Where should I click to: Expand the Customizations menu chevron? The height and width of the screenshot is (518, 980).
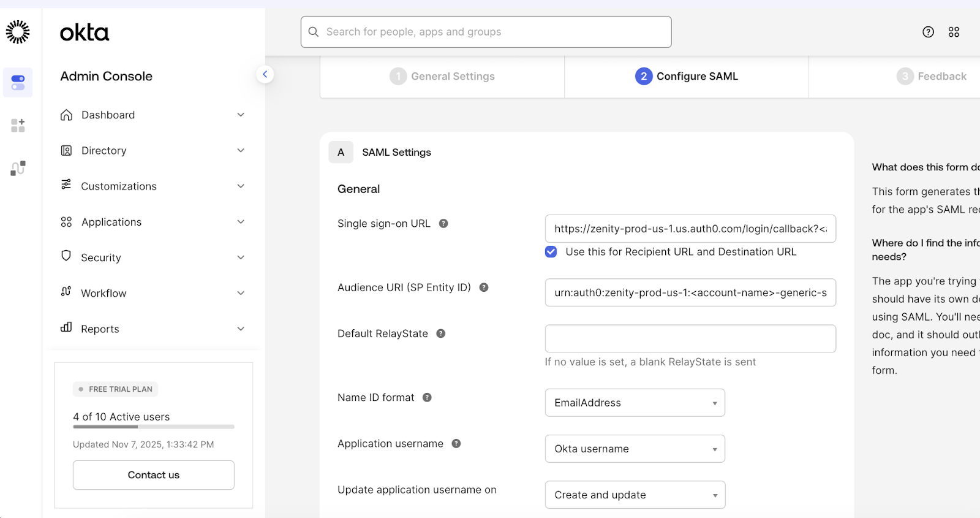coord(241,186)
